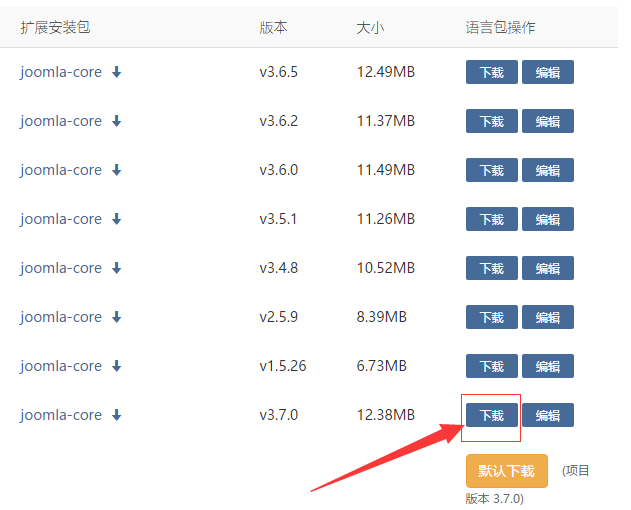Select the v1.5.26 version cell
The height and width of the screenshot is (510, 631).
pyautogui.click(x=283, y=366)
